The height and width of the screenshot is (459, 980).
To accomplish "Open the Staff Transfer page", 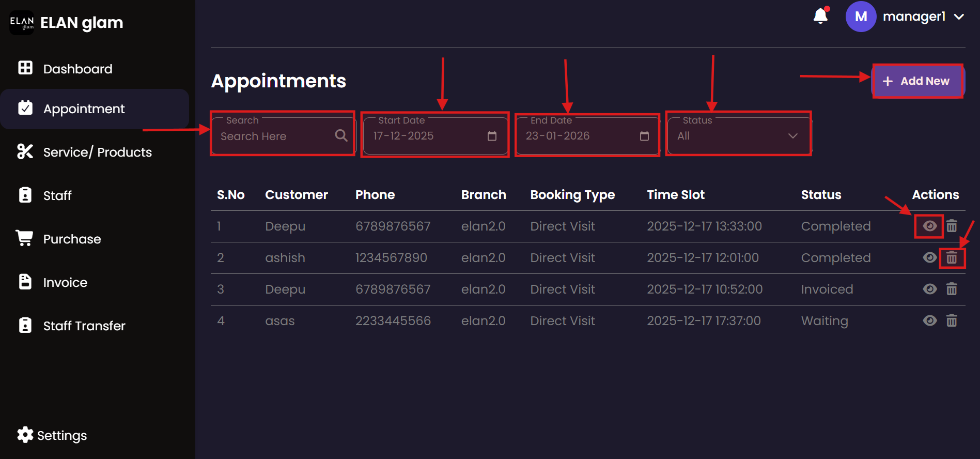I will coord(84,326).
